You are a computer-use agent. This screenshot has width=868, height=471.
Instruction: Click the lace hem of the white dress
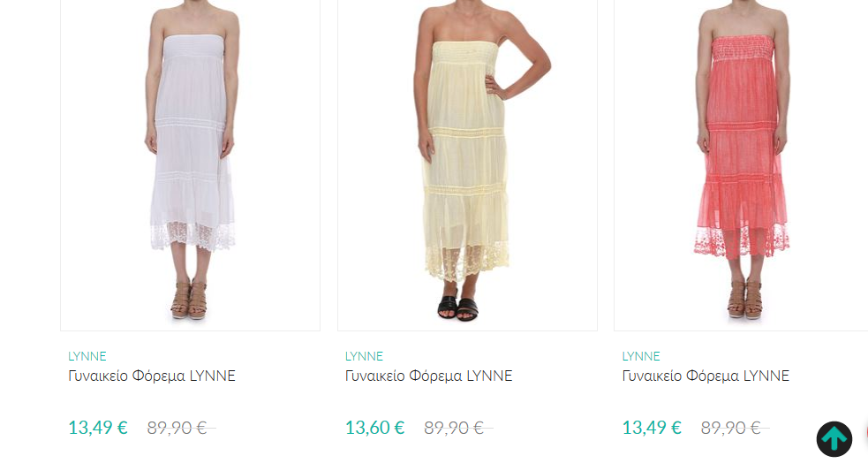(192, 237)
